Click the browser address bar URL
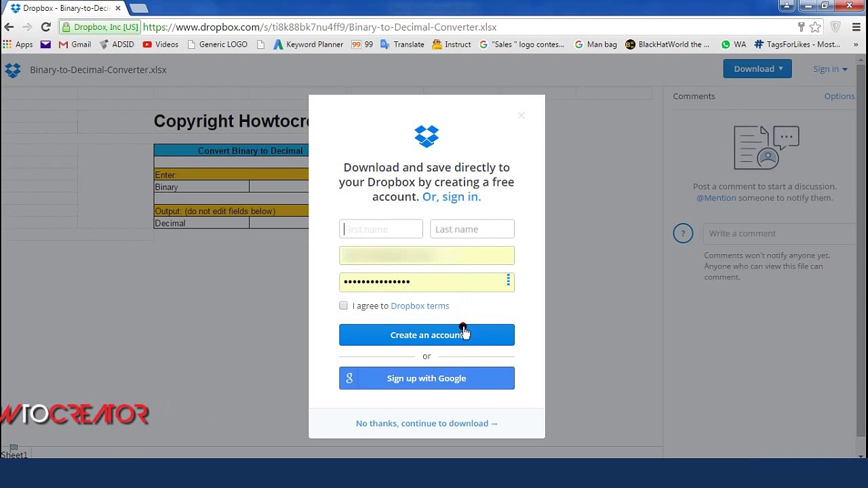This screenshot has height=488, width=868. 320,27
